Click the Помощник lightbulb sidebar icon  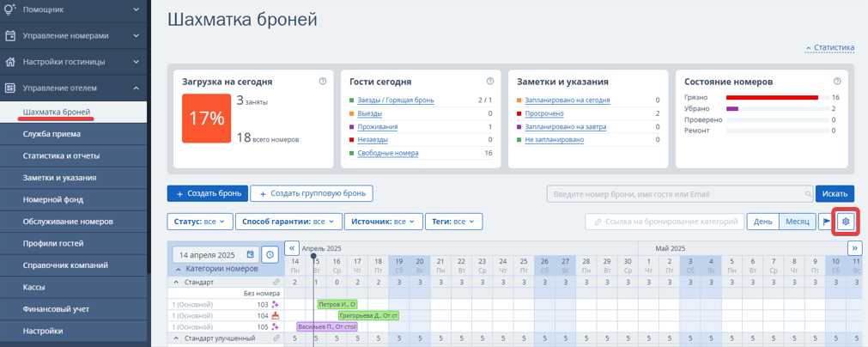pyautogui.click(x=9, y=9)
